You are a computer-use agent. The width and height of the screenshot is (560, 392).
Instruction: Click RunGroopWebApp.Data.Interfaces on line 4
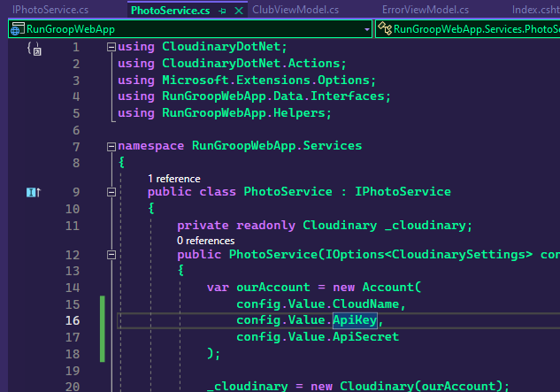point(273,96)
